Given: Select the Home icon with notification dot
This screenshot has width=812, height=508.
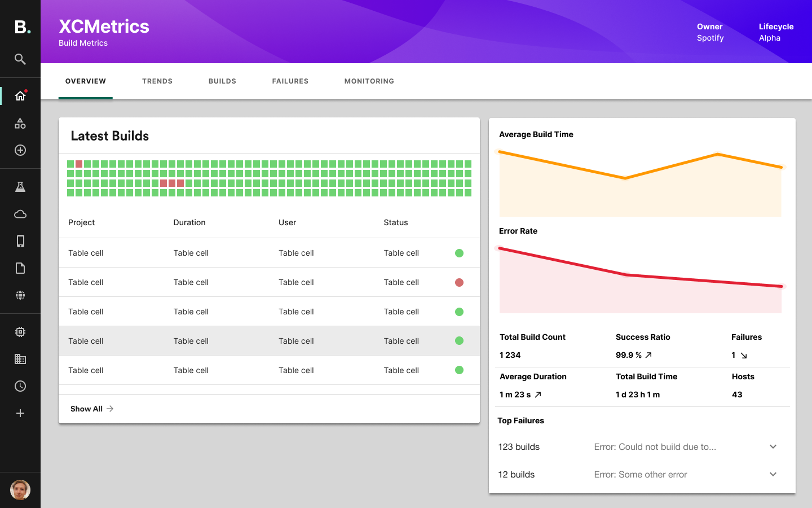Looking at the screenshot, I should coord(20,95).
